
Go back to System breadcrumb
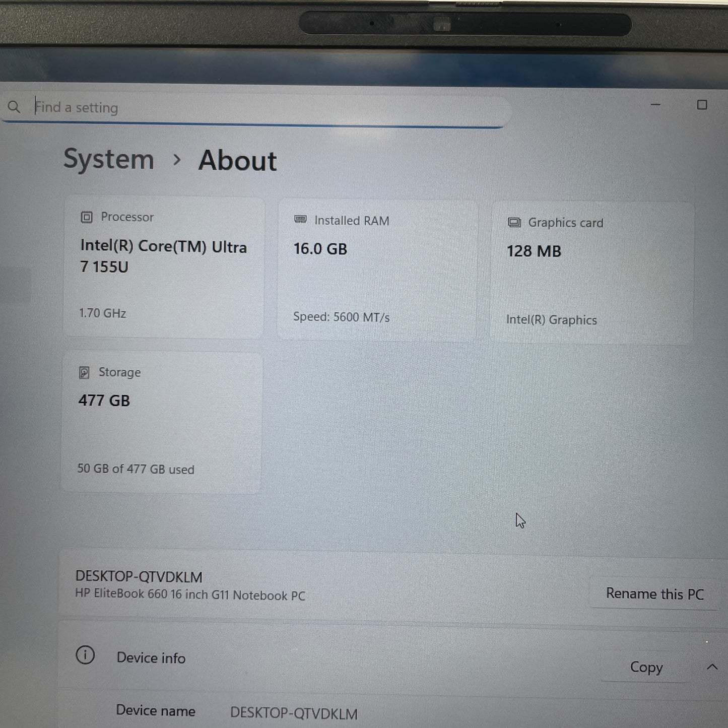point(109,160)
